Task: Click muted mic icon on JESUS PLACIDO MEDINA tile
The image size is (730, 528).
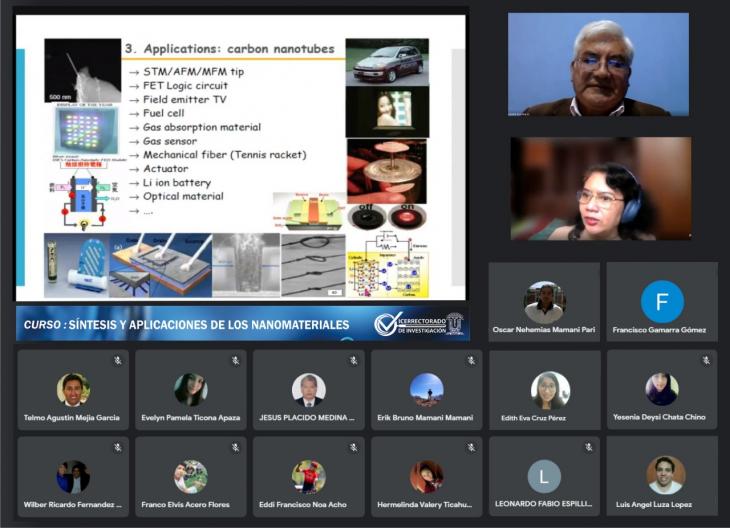Action: click(354, 360)
